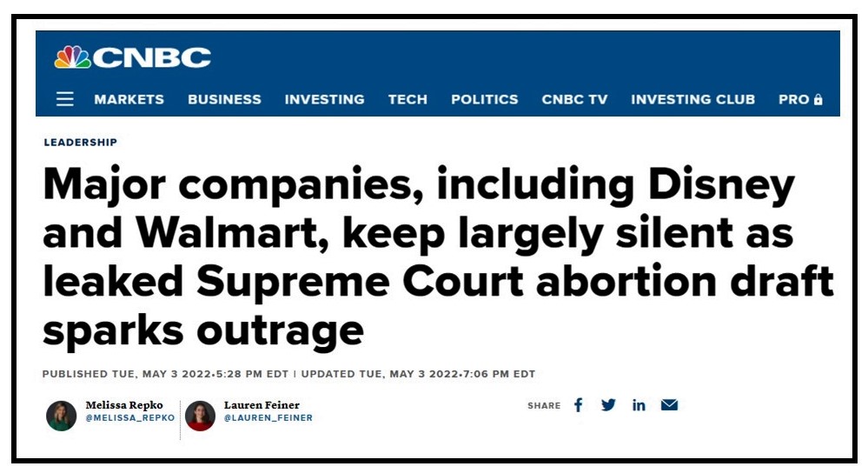The width and height of the screenshot is (868, 473).
Task: Click the @MELISSA_REPKO Twitter handle
Action: click(x=129, y=418)
